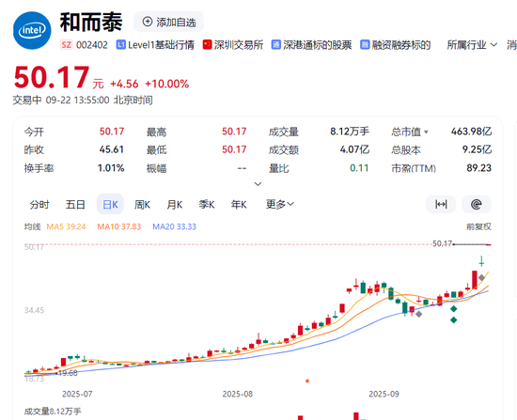Open the 更多 chart period dropdown
517x420 pixels.
click(280, 205)
